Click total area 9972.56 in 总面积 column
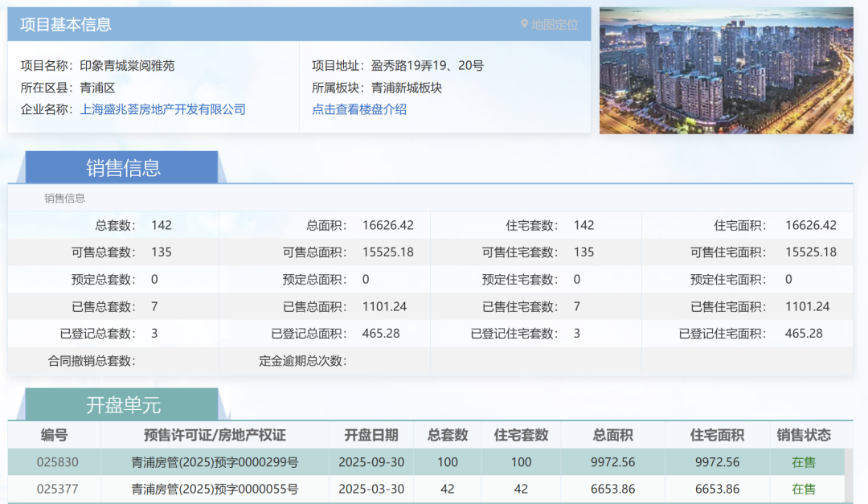This screenshot has height=504, width=868. tap(612, 462)
